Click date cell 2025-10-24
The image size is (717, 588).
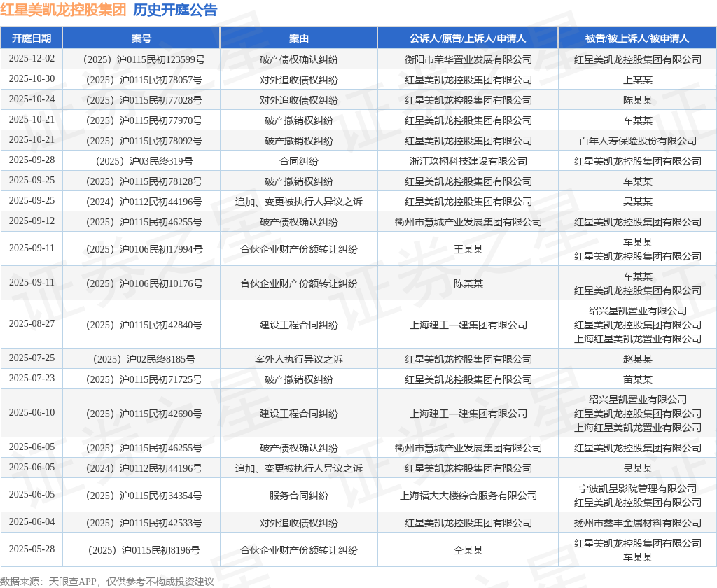point(32,99)
